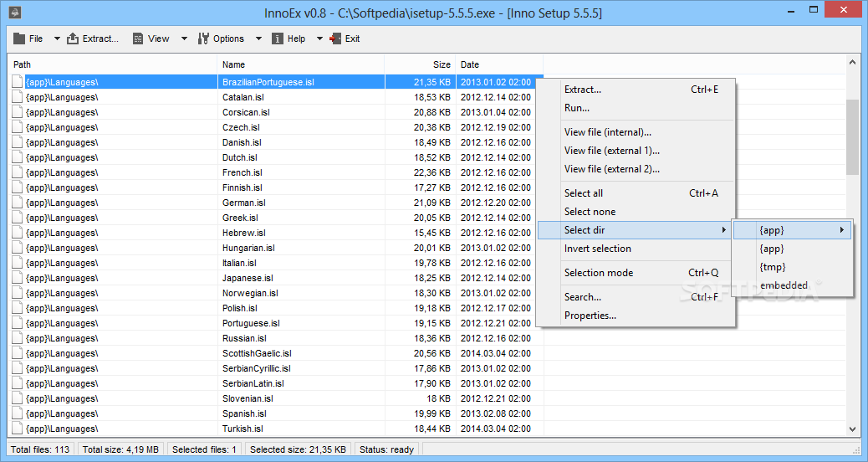
Task: Open Properties... from context menu
Action: 636,316
